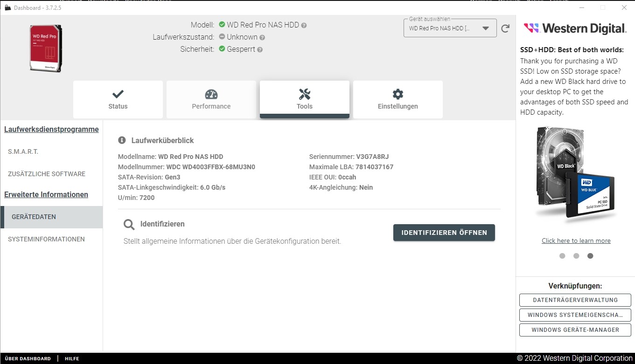Click the Laufwerksdienstprogramme heading
The width and height of the screenshot is (635, 364).
click(51, 130)
